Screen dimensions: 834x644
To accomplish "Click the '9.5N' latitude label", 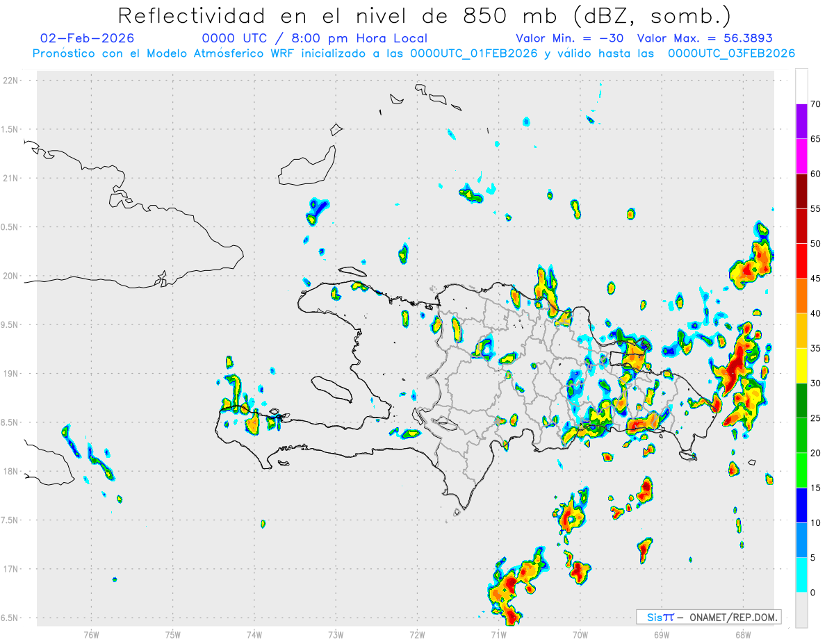I will (x=10, y=324).
